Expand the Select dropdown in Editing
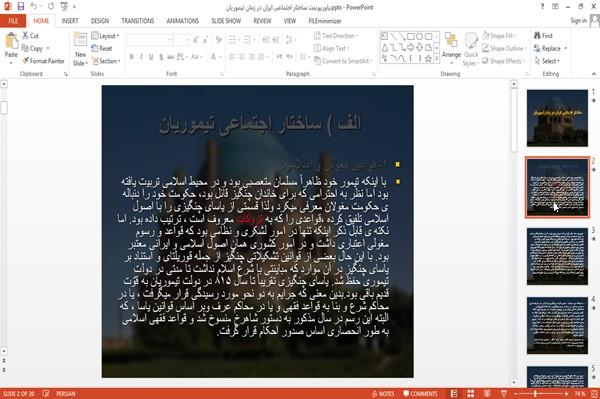This screenshot has height=399, width=600. pyautogui.click(x=547, y=61)
